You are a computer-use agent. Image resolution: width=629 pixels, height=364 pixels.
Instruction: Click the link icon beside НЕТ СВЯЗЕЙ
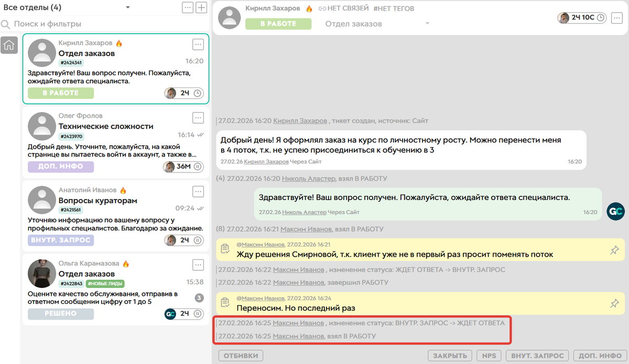[x=322, y=9]
